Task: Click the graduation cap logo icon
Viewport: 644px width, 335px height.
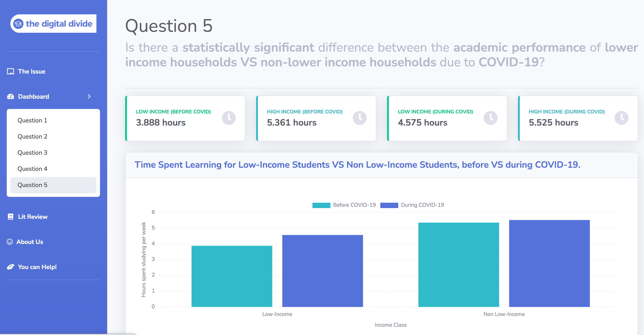Action: [18, 24]
